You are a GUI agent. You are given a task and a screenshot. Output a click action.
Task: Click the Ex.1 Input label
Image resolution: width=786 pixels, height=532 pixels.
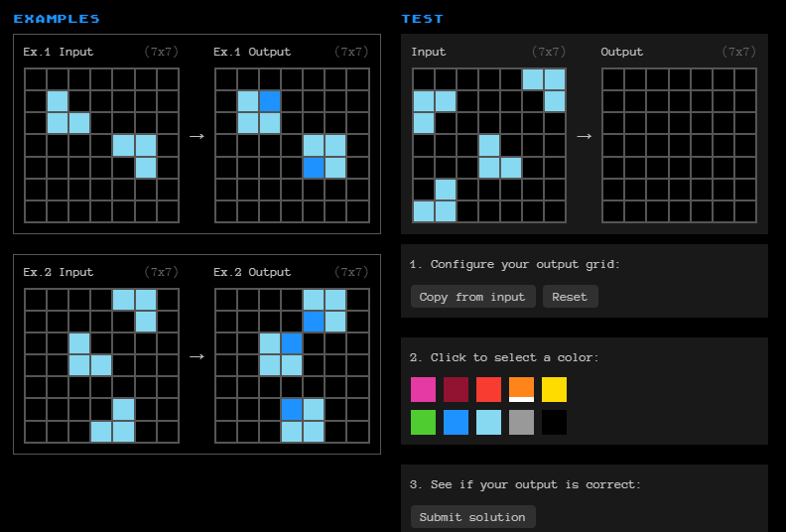(x=59, y=52)
